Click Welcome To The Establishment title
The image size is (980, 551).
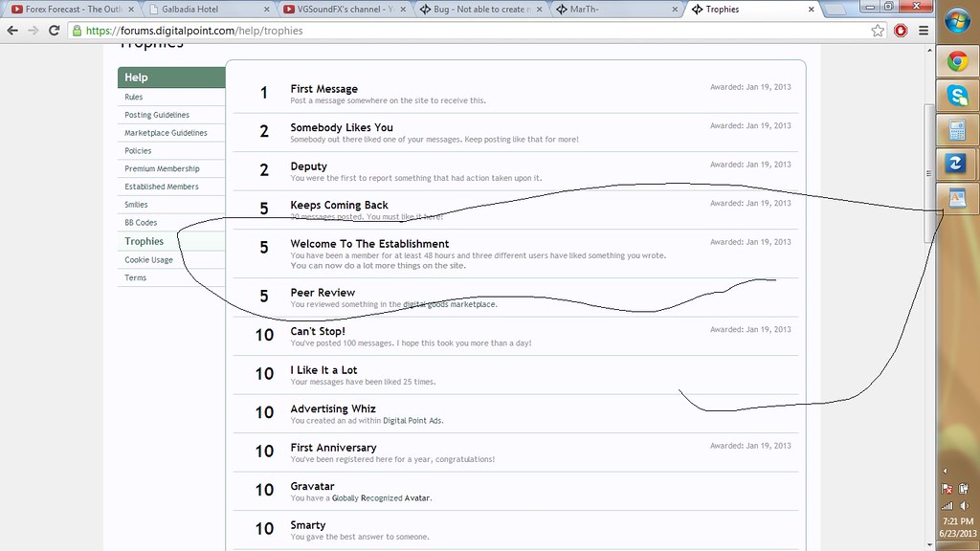click(x=369, y=244)
